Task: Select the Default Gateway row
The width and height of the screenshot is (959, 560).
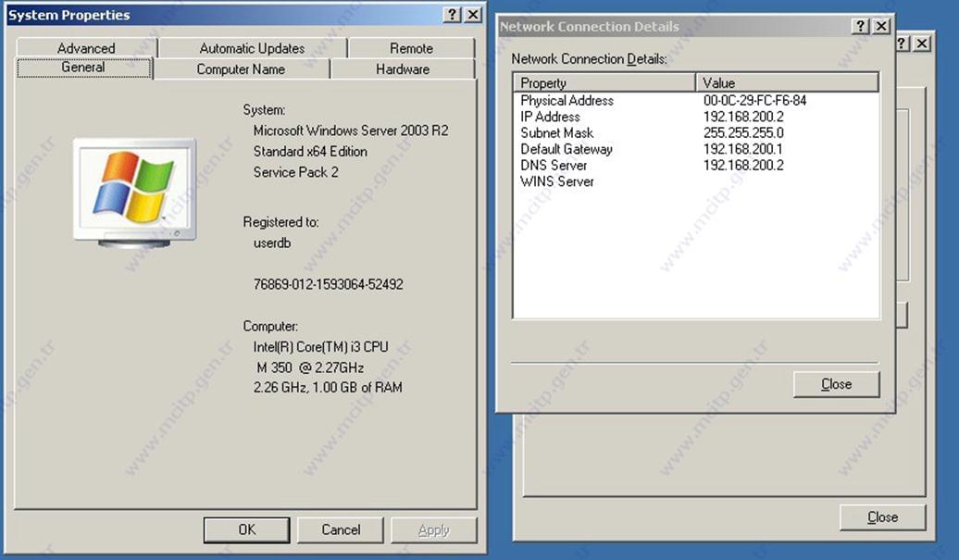Action: pos(696,149)
